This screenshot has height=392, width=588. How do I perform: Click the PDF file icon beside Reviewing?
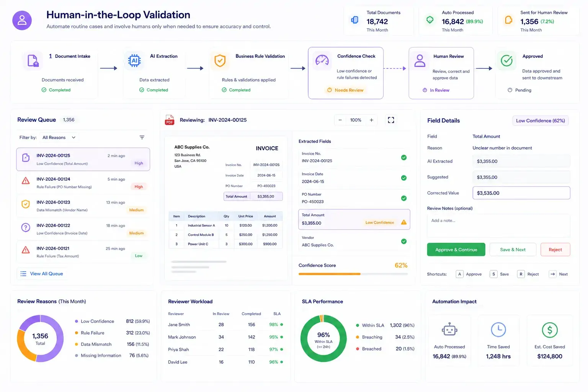(x=170, y=120)
